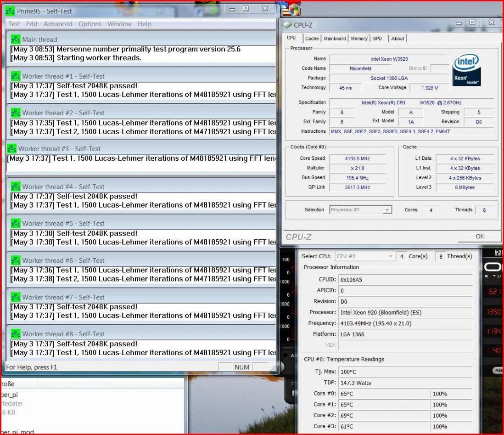Select the CPU tab in CPU-Z
Screen dimensions: 504x435
coord(291,38)
